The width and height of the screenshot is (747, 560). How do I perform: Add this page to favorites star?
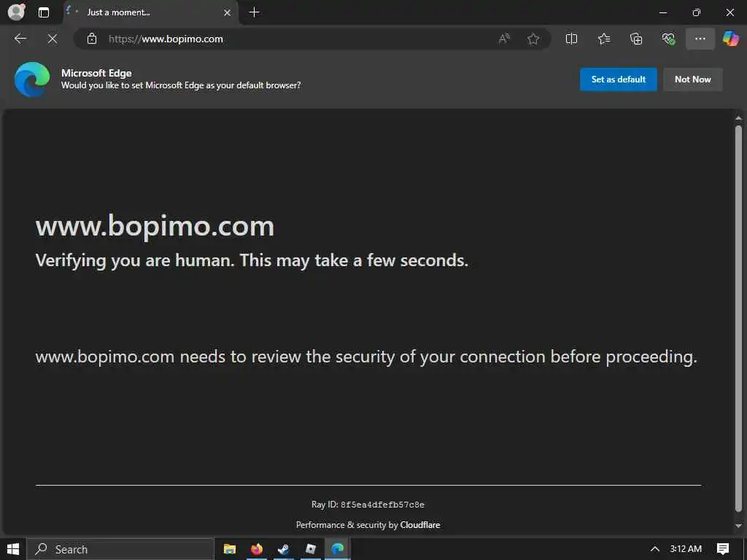533,39
